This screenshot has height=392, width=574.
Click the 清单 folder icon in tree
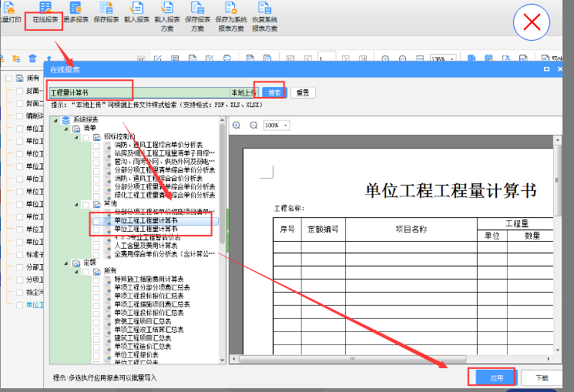coord(76,129)
